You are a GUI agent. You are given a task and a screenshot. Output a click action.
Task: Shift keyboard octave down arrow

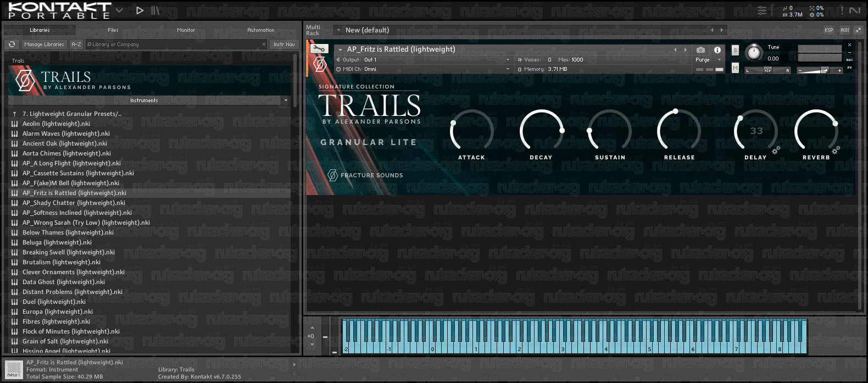312,345
